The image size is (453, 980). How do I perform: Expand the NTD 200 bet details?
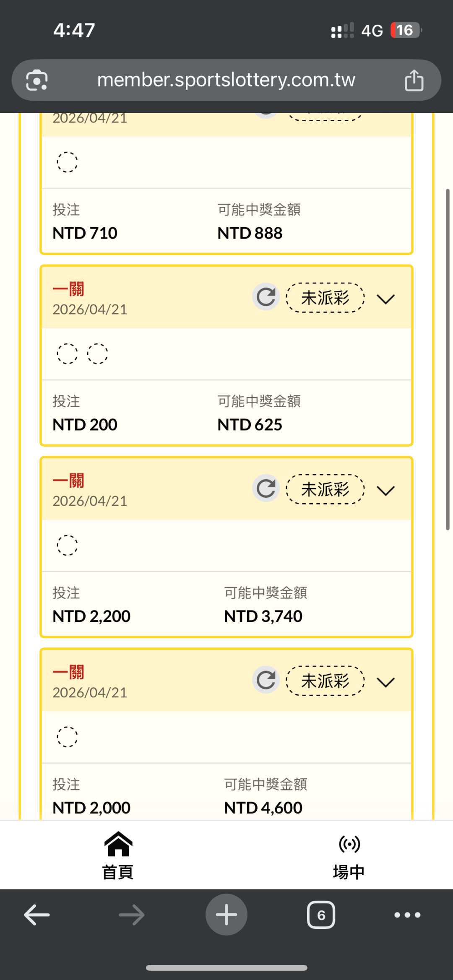click(386, 299)
